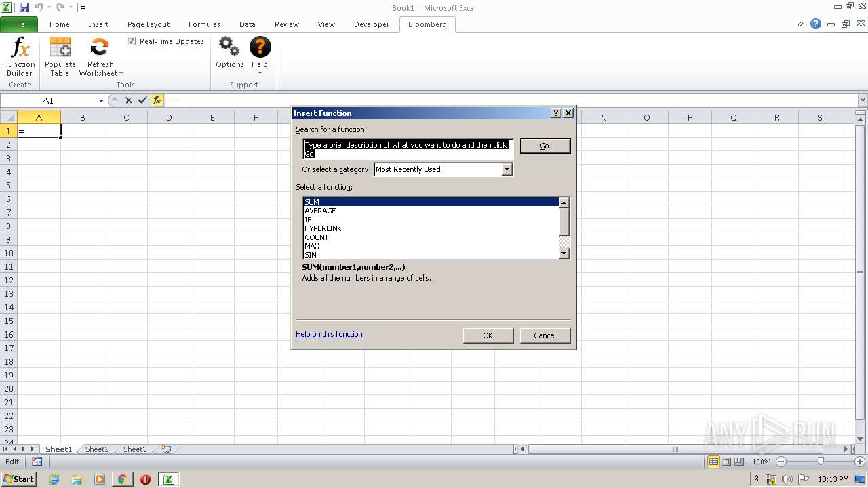Click the Excel Help question icon
The width and height of the screenshot is (868, 488).
pyautogui.click(x=816, y=24)
